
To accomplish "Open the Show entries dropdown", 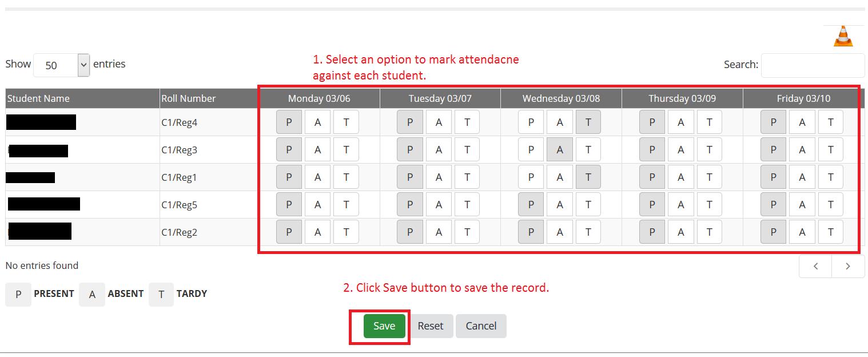I will (62, 65).
